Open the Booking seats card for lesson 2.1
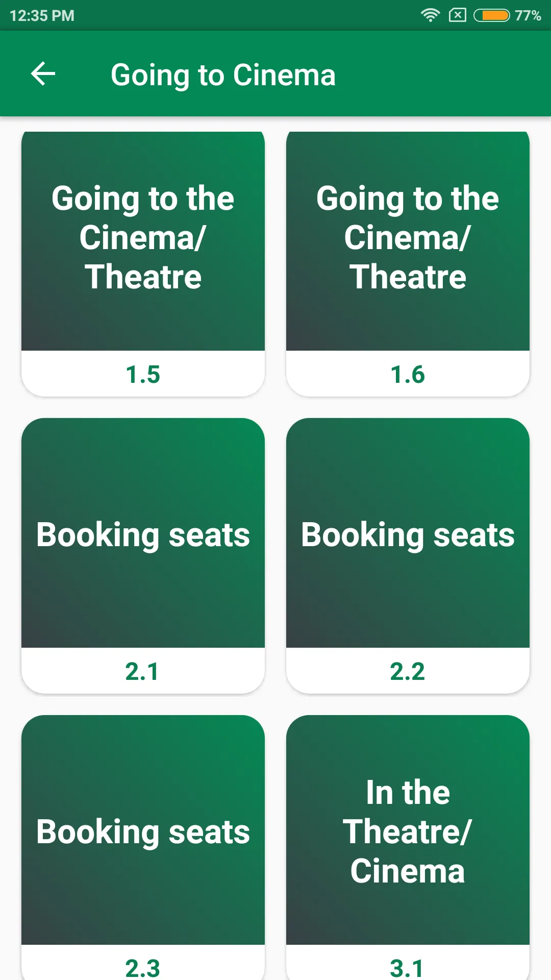Viewport: 551px width, 980px height. click(143, 556)
